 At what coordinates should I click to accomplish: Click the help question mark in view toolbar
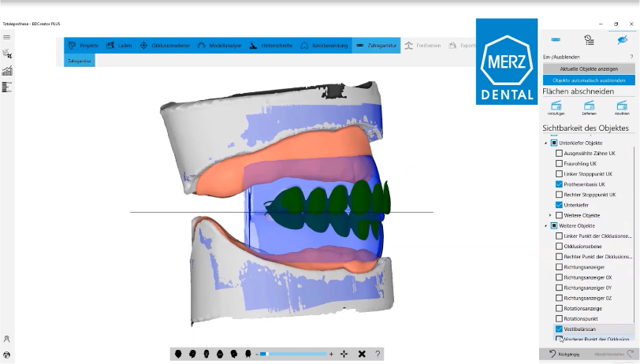point(378,355)
